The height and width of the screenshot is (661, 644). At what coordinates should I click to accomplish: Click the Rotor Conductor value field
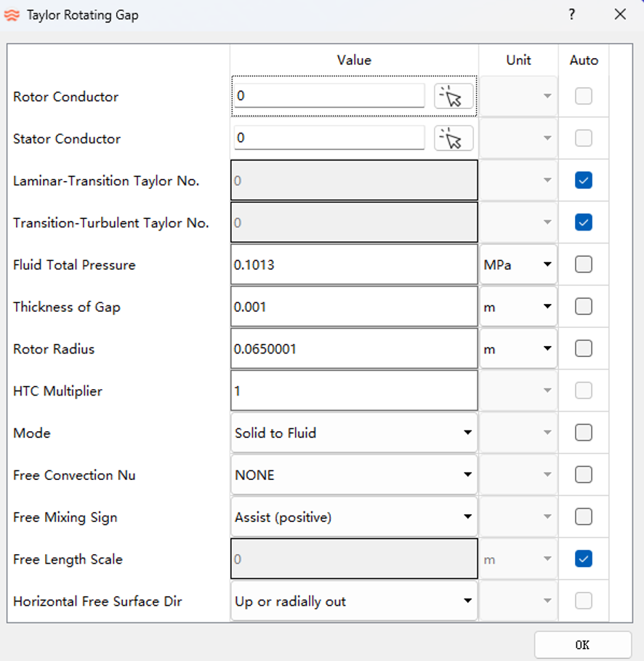pyautogui.click(x=329, y=96)
